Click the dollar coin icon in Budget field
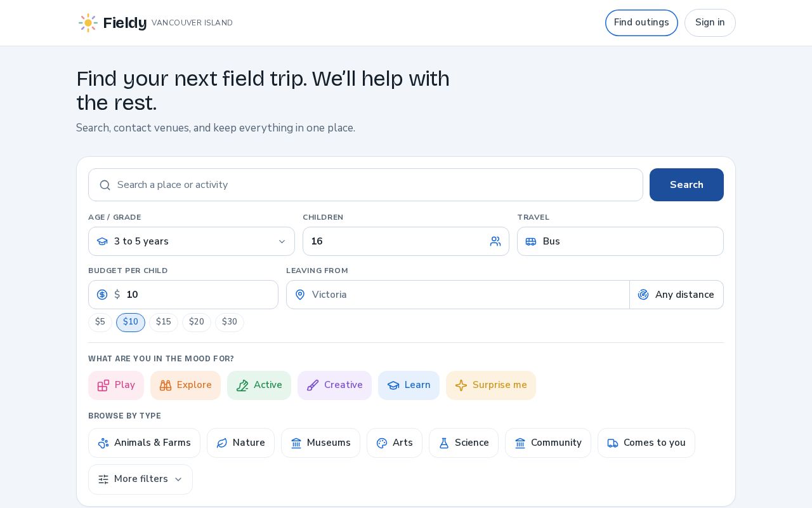The height and width of the screenshot is (508, 812). 102,295
